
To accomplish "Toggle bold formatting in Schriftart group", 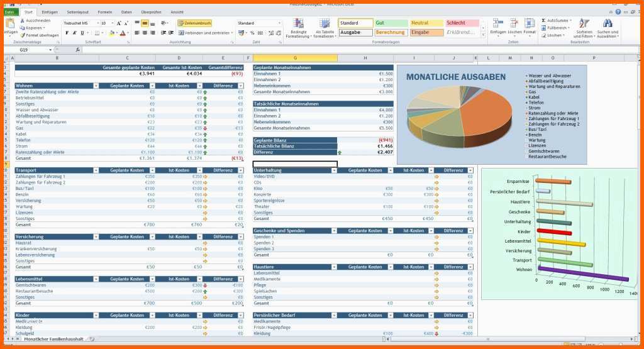I will click(65, 33).
